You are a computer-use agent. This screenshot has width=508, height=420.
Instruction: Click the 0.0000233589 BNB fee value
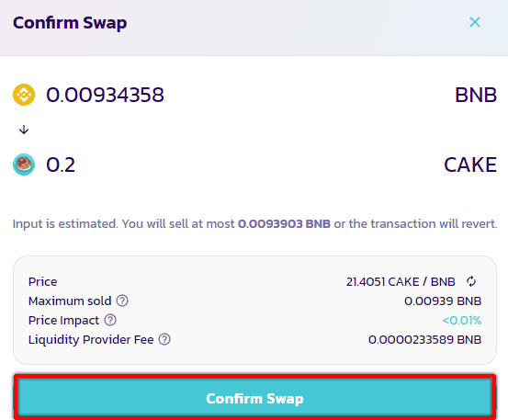tap(424, 340)
